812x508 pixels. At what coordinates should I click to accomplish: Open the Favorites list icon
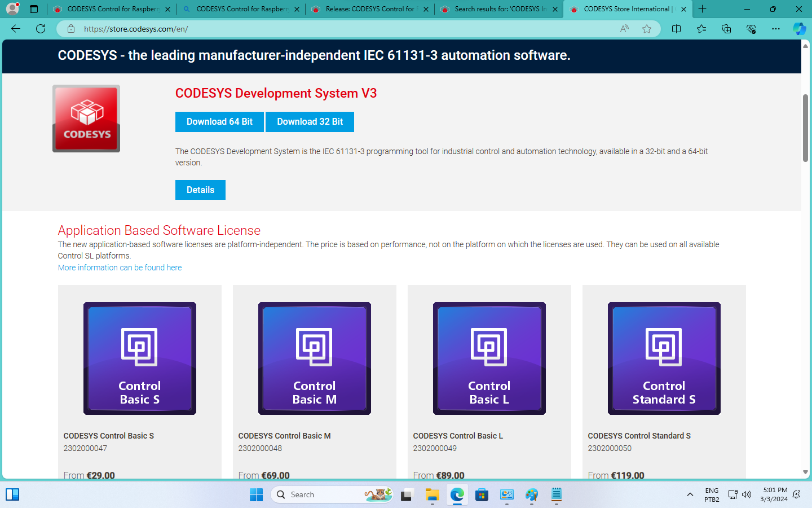point(701,29)
